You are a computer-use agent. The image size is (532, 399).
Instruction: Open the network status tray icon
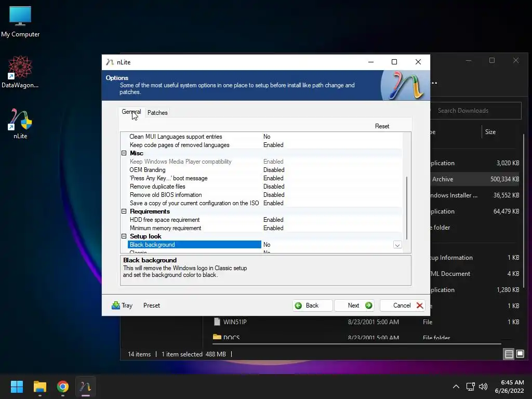pos(470,387)
